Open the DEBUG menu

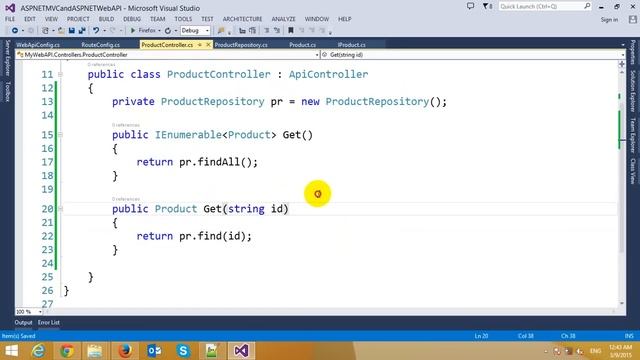coord(132,19)
